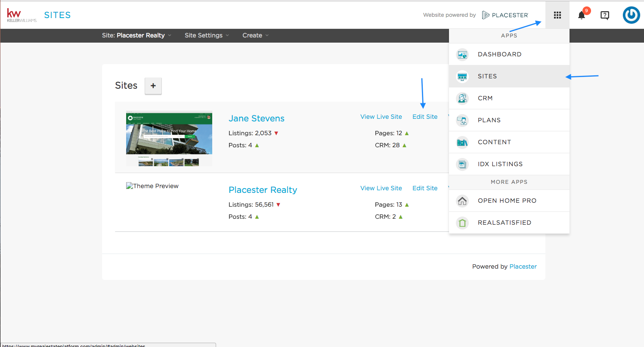644x347 pixels.
Task: Click the Open Home Pro house icon
Action: (x=462, y=201)
